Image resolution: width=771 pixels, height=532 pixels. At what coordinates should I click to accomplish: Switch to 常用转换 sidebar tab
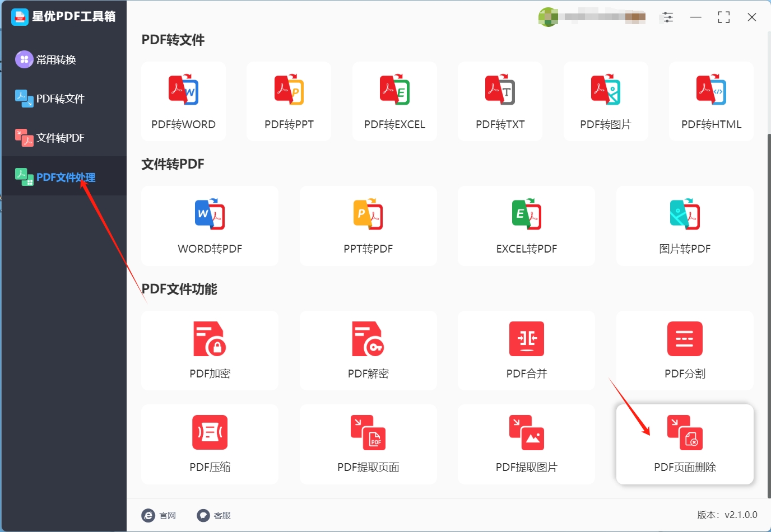point(63,59)
